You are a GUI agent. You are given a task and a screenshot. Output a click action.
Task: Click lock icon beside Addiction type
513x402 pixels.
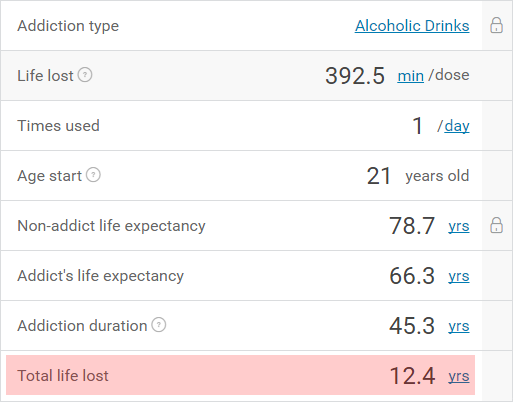pos(496,25)
